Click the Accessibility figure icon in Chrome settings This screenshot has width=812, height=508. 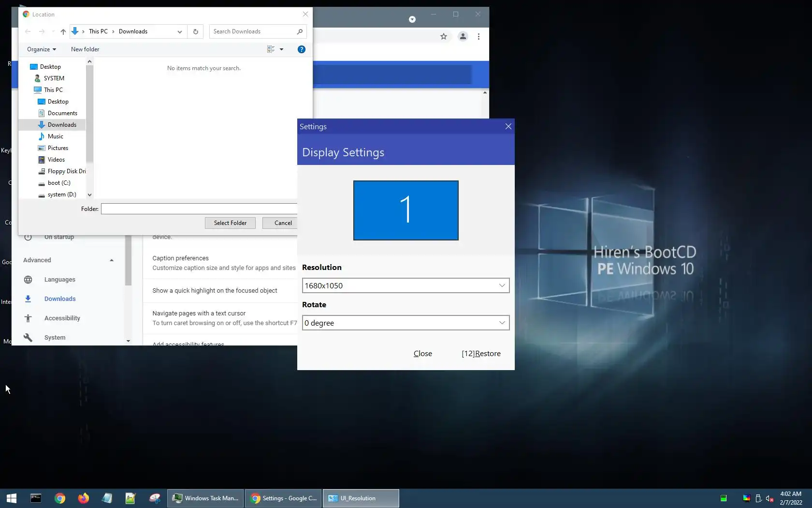pos(28,318)
